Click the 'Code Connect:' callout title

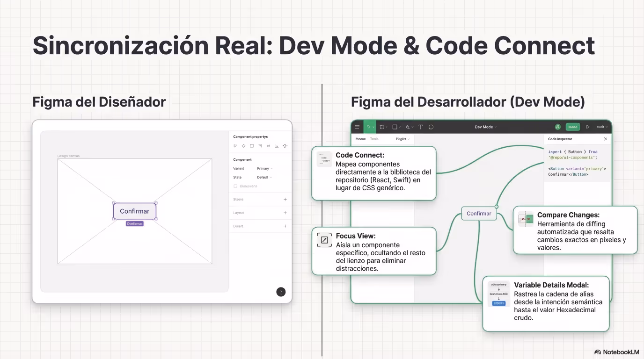[360, 155]
